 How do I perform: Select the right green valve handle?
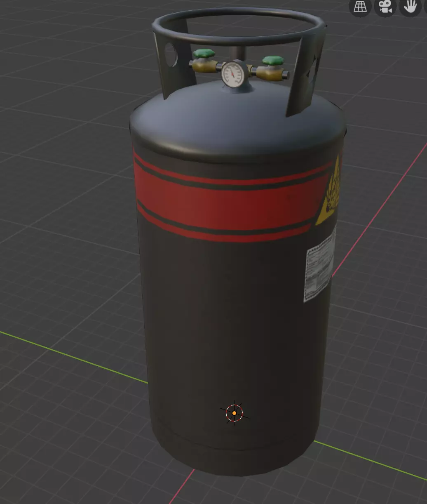tap(272, 61)
